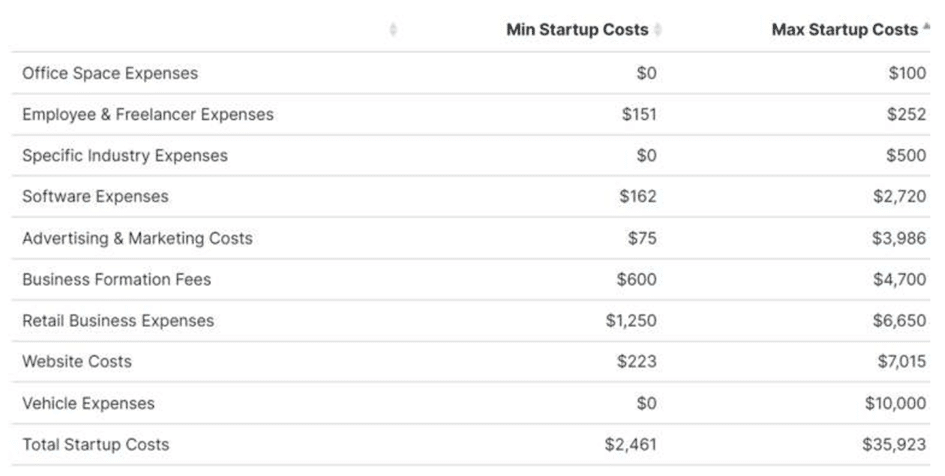Image resolution: width=945 pixels, height=476 pixels.
Task: Select the Employee & Freelancer Expenses label
Action: pyautogui.click(x=148, y=115)
